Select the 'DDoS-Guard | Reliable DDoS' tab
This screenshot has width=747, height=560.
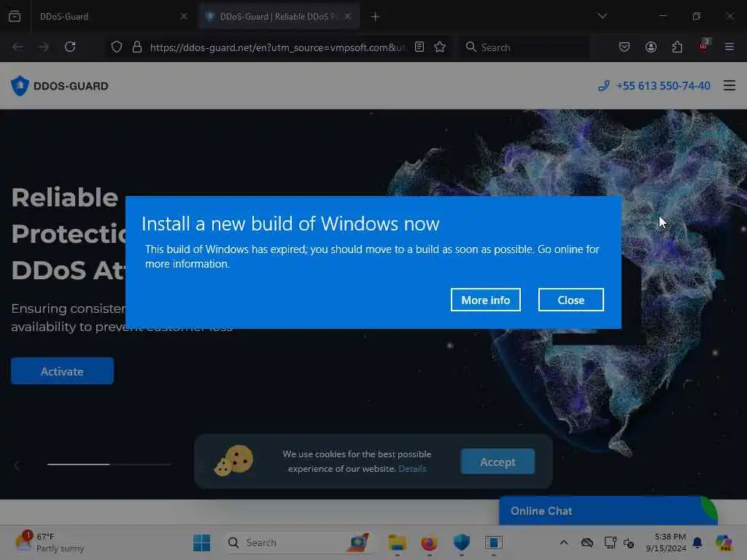click(279, 16)
